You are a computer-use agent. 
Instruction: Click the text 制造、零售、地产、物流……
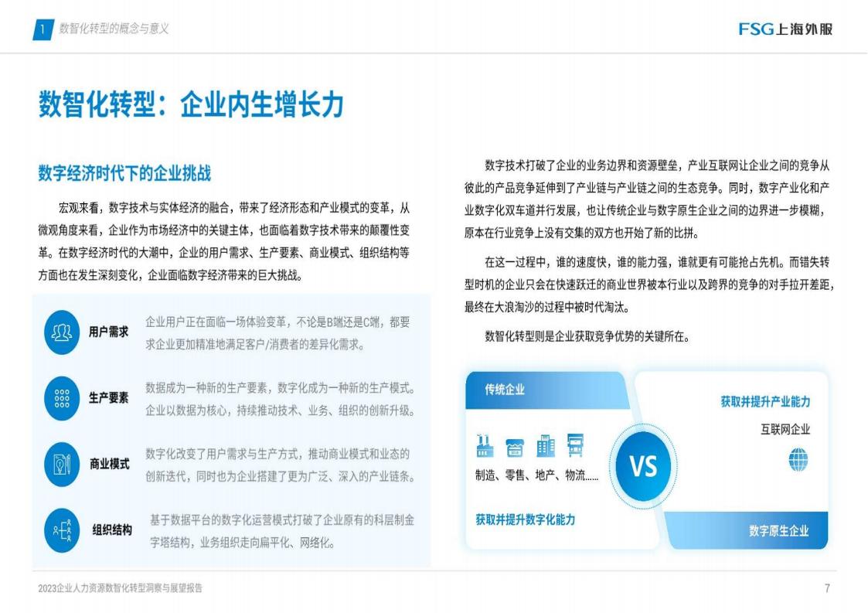pyautogui.click(x=537, y=475)
